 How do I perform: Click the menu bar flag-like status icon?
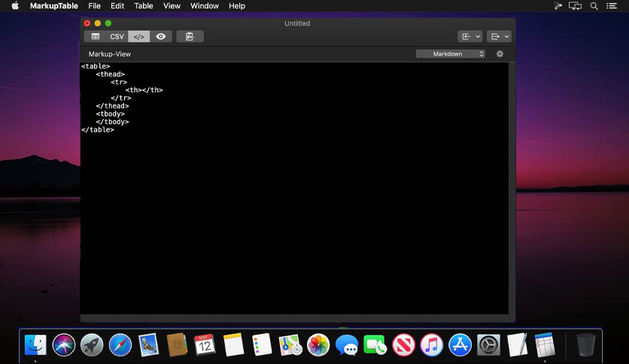[558, 6]
